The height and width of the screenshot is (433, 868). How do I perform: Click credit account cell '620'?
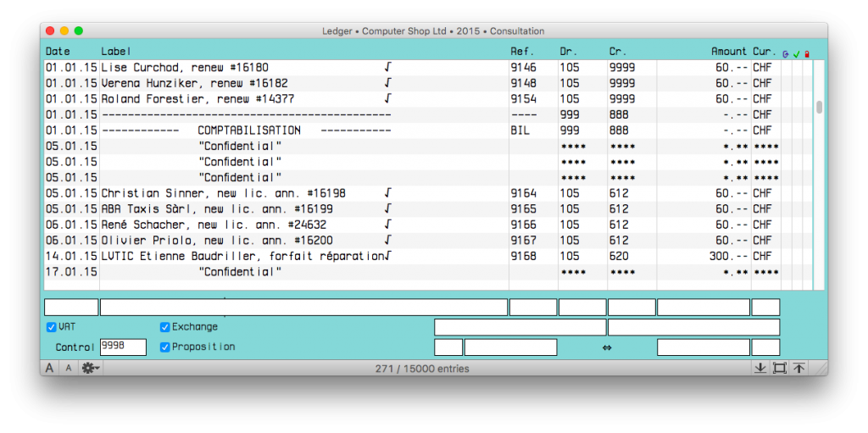point(619,257)
